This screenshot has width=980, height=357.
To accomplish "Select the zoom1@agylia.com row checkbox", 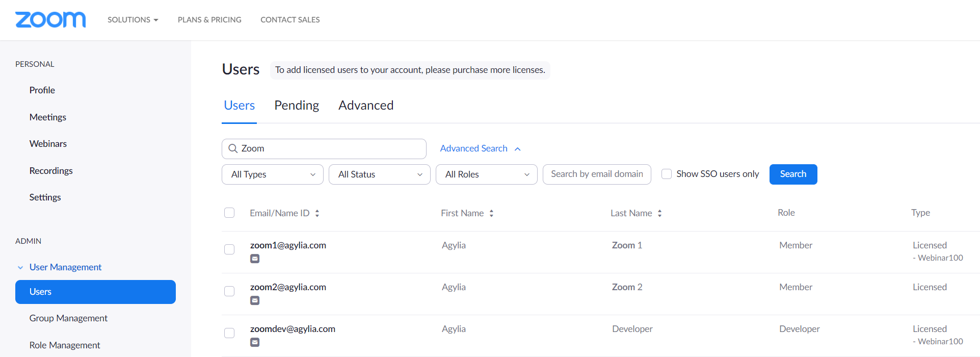I will [229, 249].
